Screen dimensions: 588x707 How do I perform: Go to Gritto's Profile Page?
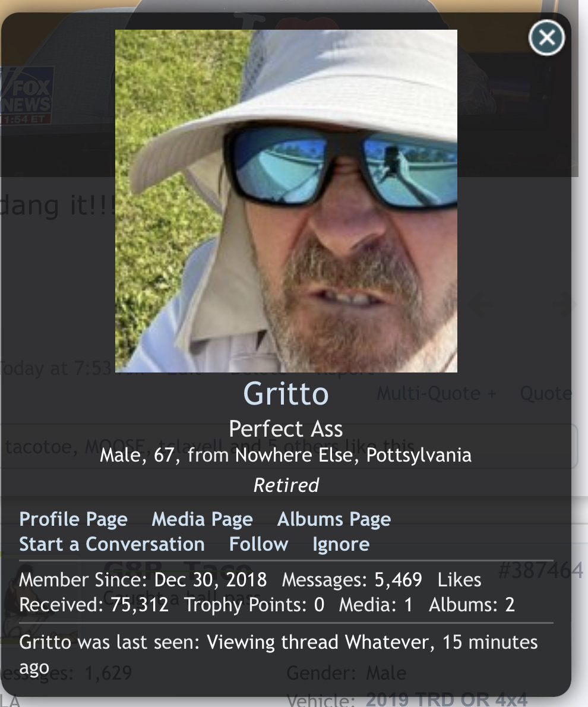[x=74, y=519]
